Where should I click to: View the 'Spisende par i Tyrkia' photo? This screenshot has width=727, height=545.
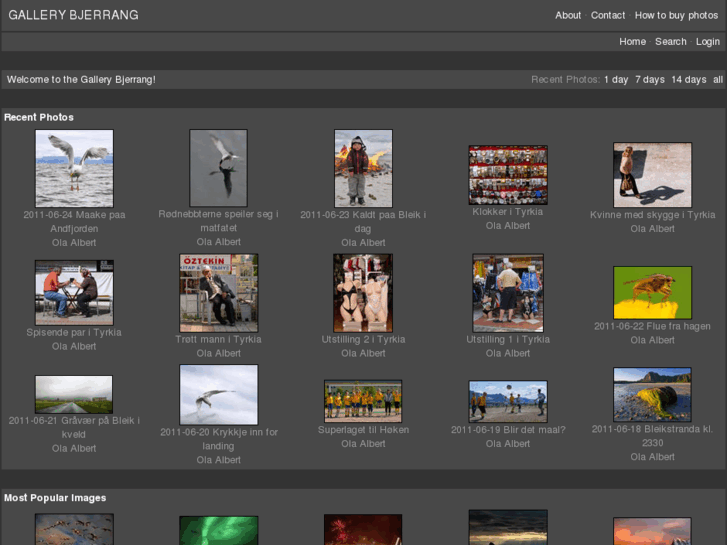click(74, 292)
